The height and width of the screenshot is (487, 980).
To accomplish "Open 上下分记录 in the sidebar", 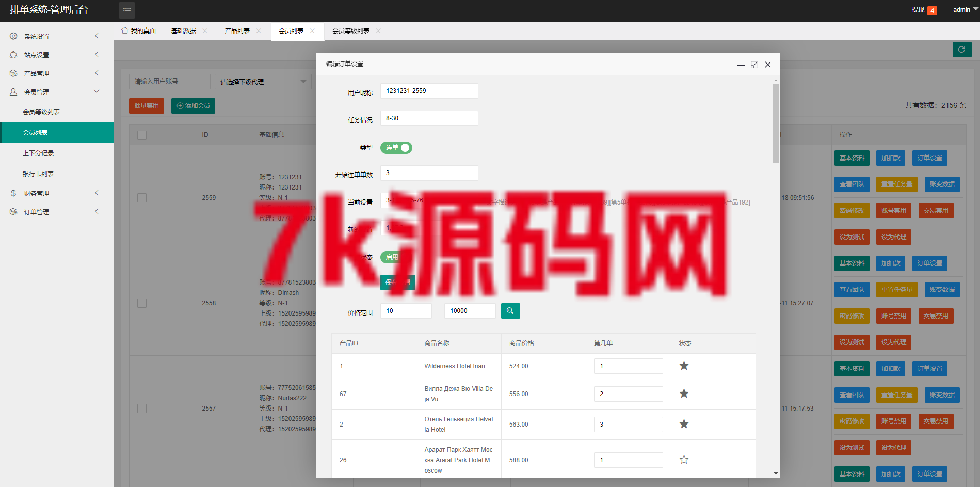I will [38, 153].
